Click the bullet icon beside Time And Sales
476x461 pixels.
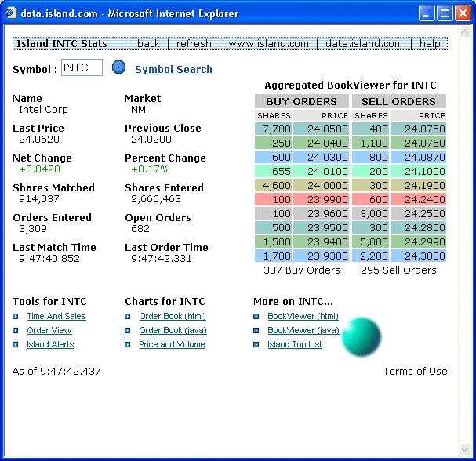[16, 317]
